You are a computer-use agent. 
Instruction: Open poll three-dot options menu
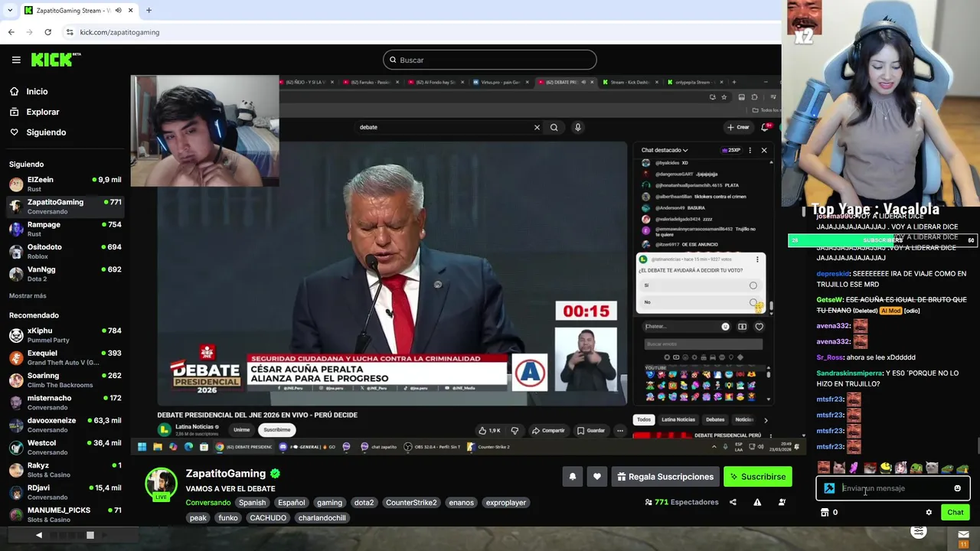pyautogui.click(x=757, y=259)
